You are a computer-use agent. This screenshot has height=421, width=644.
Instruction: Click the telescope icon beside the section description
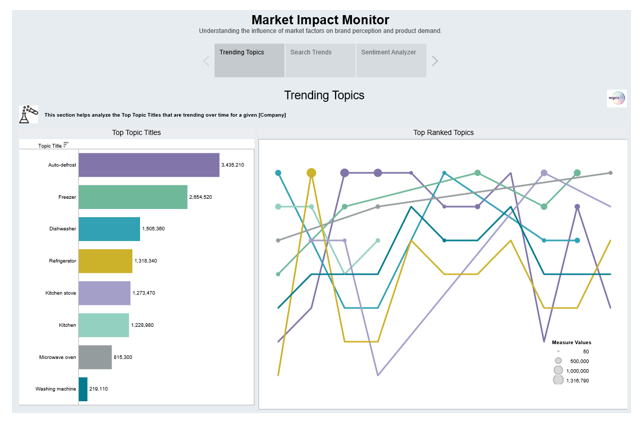(28, 114)
